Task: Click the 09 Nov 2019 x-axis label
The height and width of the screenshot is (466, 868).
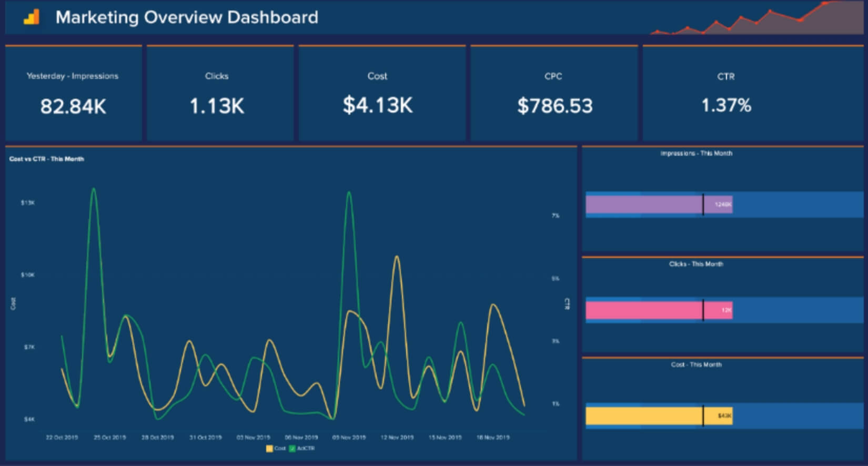Action: point(349,437)
